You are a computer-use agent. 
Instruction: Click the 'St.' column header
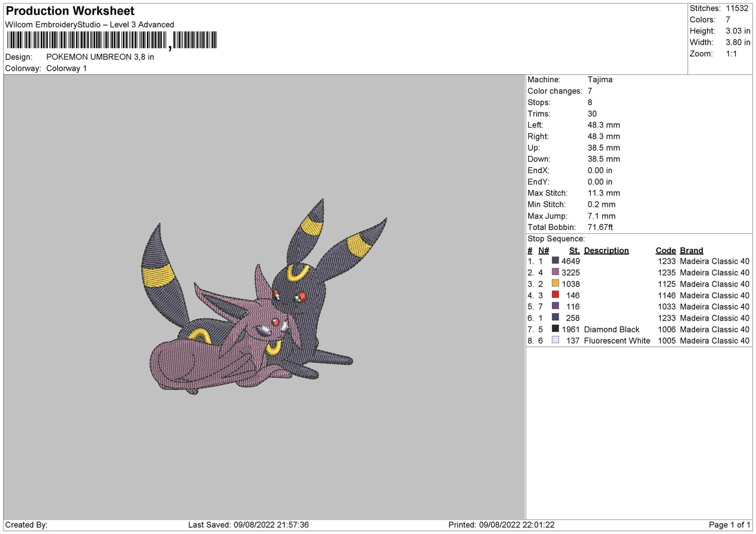[574, 251]
